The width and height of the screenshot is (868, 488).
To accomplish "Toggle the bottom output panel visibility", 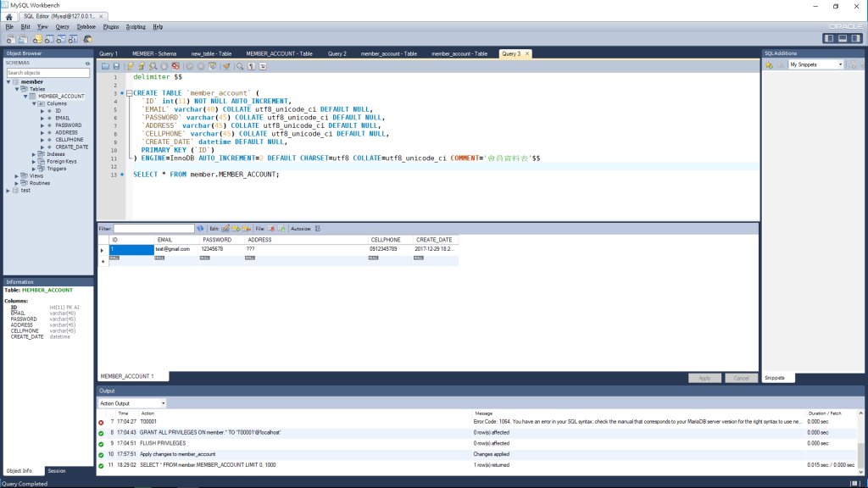I will (843, 38).
